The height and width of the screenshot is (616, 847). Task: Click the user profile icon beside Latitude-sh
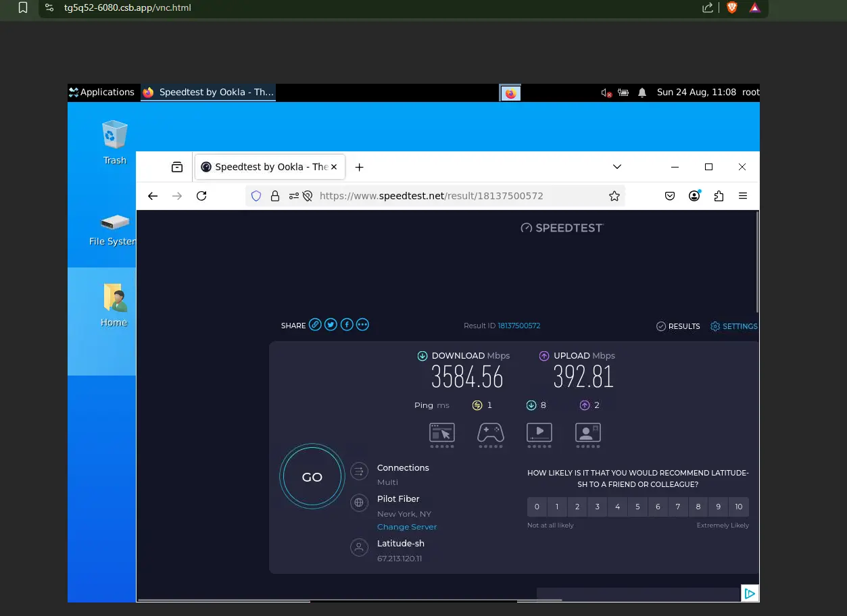359,548
